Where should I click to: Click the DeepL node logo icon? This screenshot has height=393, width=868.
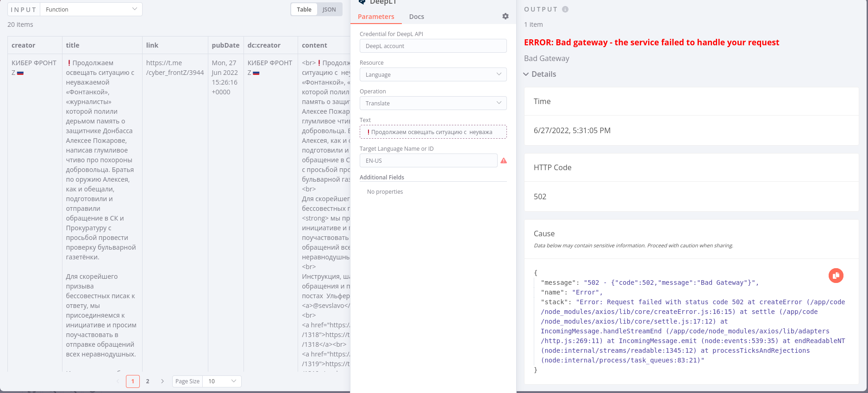coord(362,2)
